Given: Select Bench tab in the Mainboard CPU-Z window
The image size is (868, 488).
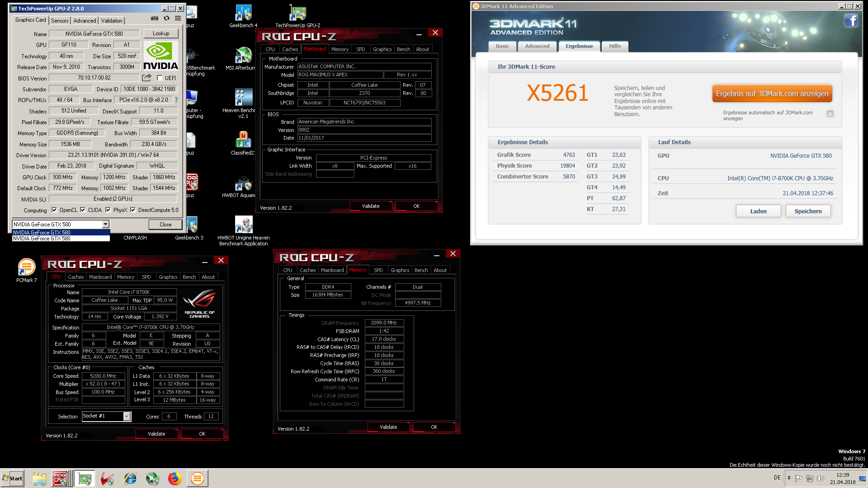Looking at the screenshot, I should (x=404, y=49).
